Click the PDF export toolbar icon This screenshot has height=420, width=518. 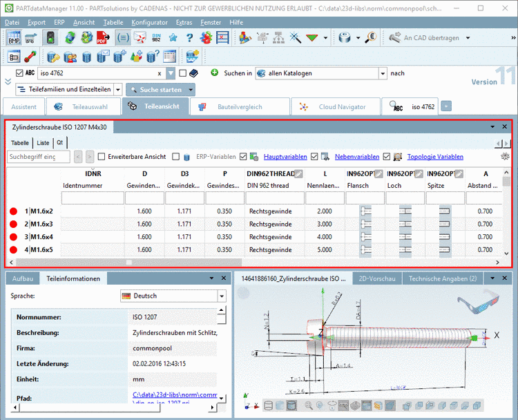[x=102, y=38]
